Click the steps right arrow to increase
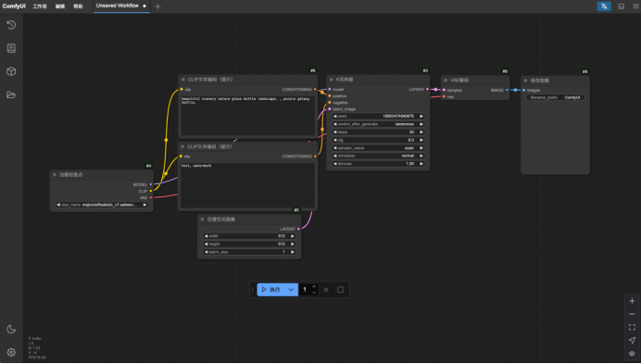The image size is (641, 364). tap(421, 132)
